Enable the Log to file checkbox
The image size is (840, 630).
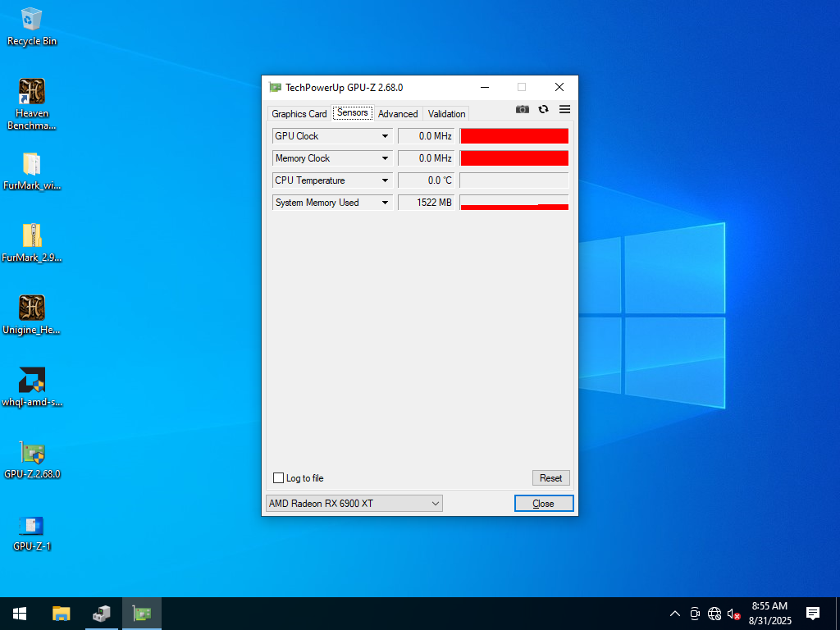point(278,478)
